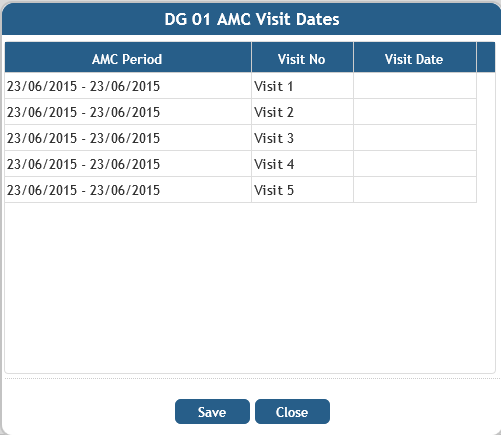This screenshot has width=501, height=435.
Task: Sort by the Visit No column header
Action: click(302, 57)
